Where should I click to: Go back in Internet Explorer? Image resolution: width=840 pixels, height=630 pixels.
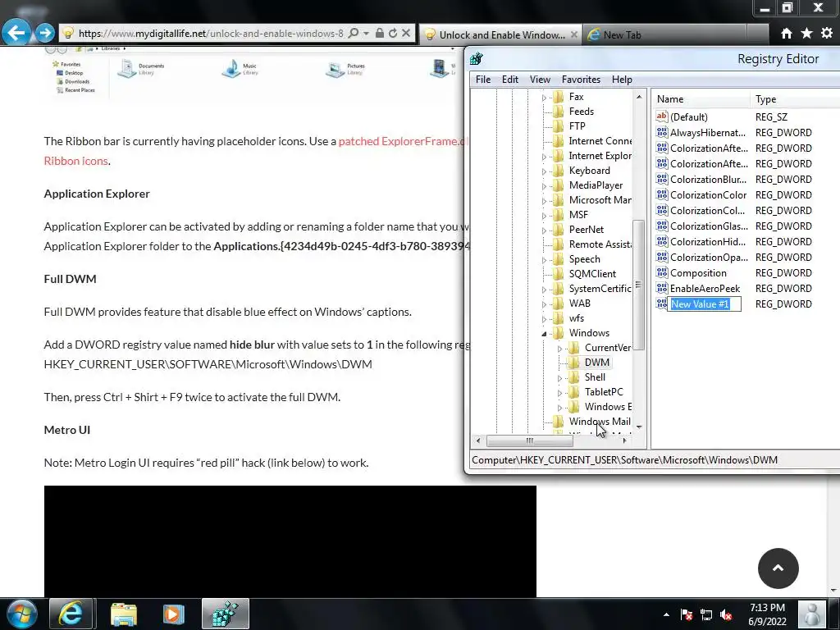coord(16,33)
